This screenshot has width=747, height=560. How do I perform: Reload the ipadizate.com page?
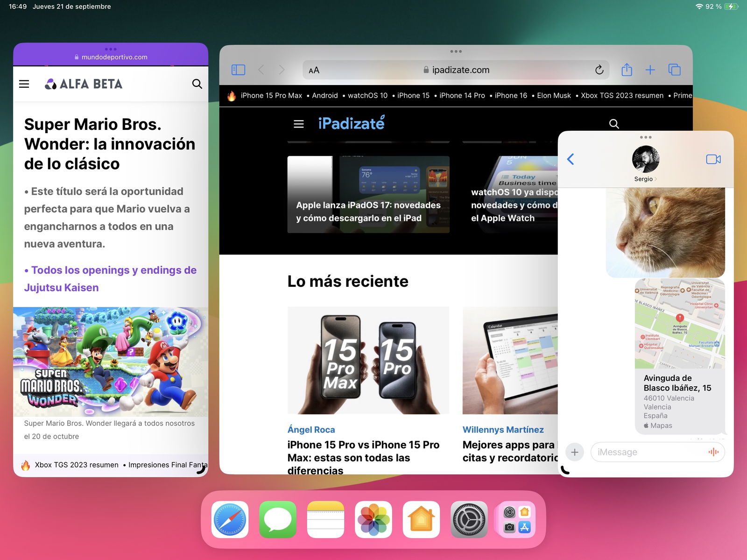(x=599, y=70)
